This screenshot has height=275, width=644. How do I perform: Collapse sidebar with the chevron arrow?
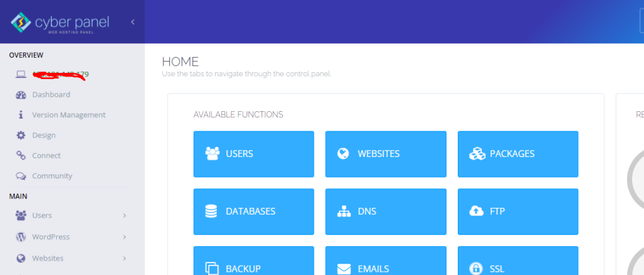(x=133, y=22)
